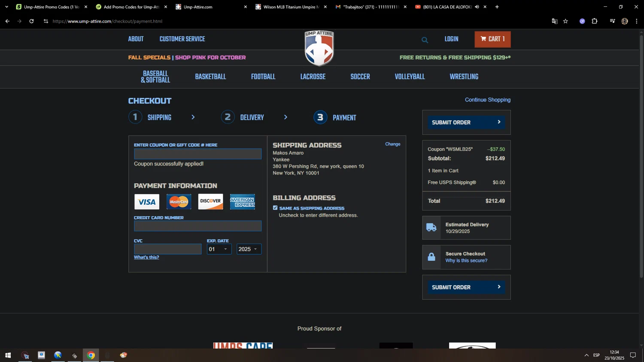This screenshot has height=362, width=644.
Task: Open the site search magnifier icon
Action: (x=425, y=40)
